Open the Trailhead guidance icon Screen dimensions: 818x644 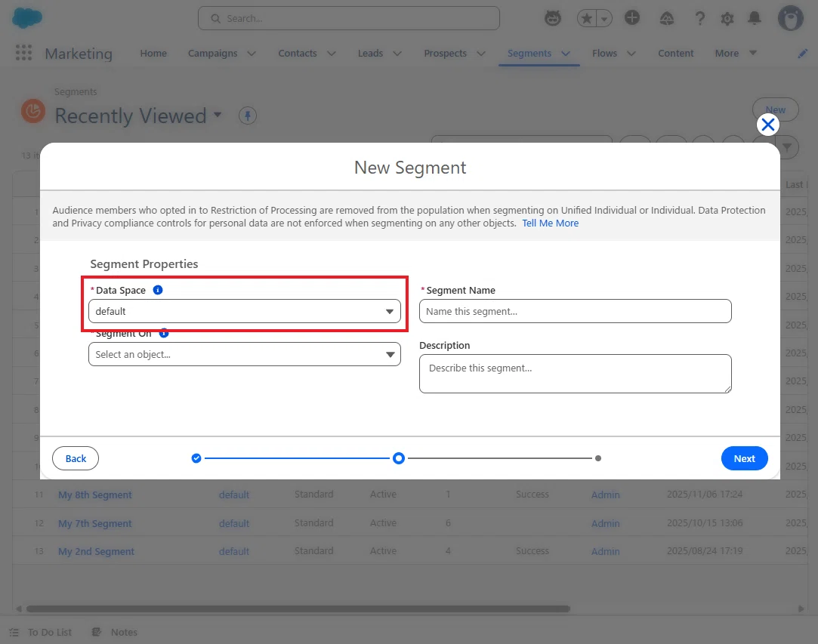pos(667,19)
